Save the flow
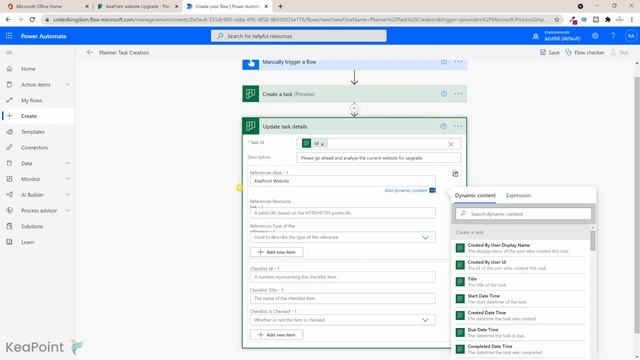The image size is (640, 360). (x=549, y=53)
